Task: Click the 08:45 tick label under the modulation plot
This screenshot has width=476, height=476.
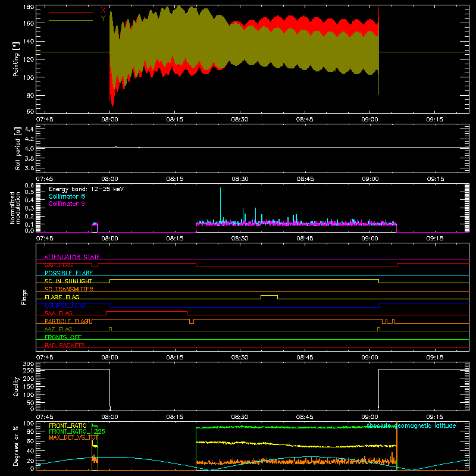Action: (305, 239)
